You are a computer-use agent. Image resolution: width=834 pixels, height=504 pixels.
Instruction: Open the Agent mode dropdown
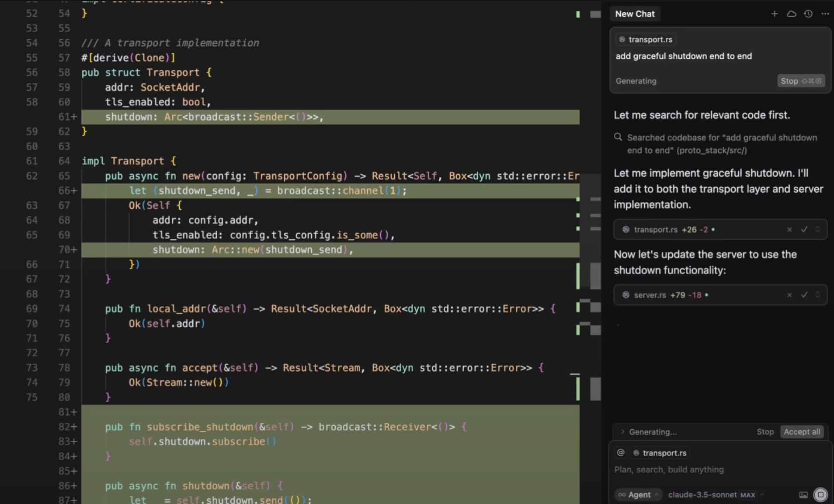639,495
